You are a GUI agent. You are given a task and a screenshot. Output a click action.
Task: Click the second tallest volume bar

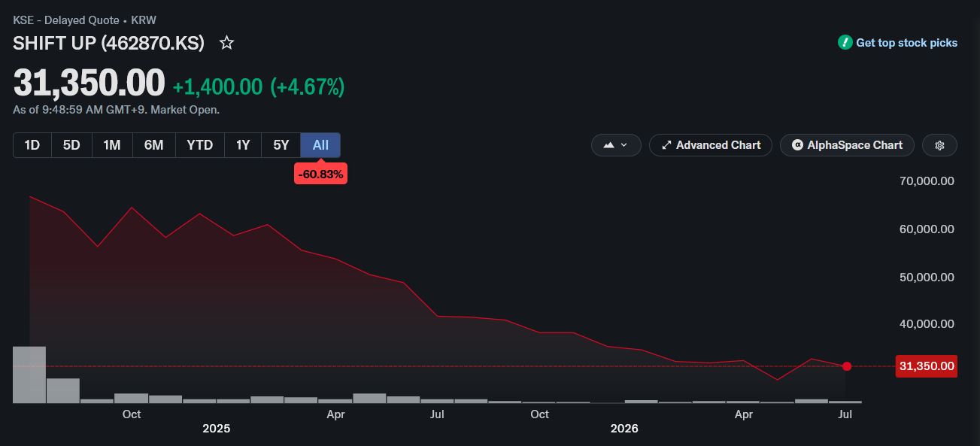point(63,390)
